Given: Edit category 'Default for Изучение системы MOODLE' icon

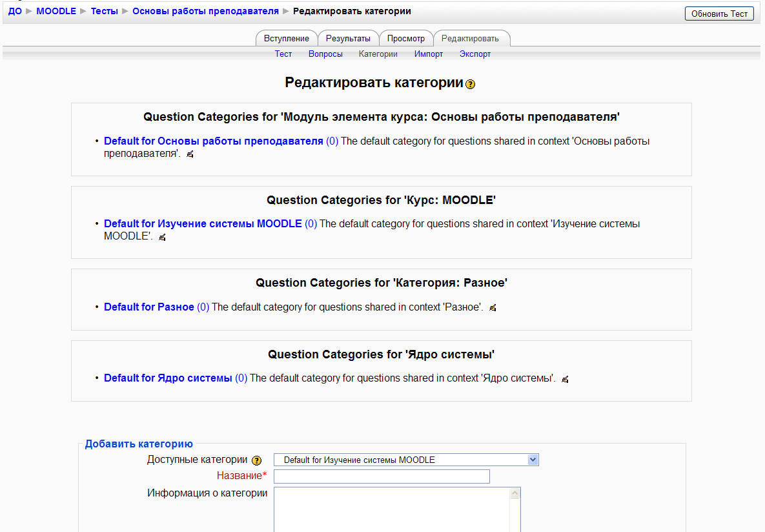Looking at the screenshot, I should coord(163,237).
